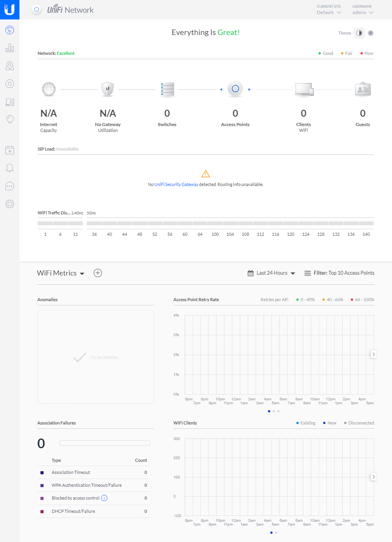Follow the UniFi Security Gateway link
The width and height of the screenshot is (392, 542).
[x=176, y=184]
